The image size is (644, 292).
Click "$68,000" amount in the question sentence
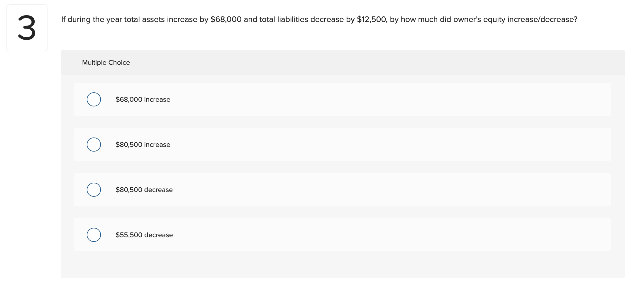pyautogui.click(x=226, y=19)
